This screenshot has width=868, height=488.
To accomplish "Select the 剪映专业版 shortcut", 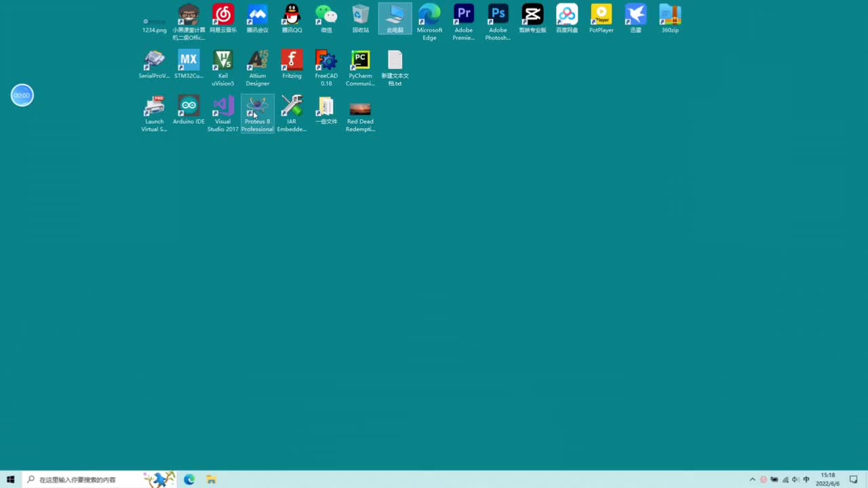I will point(532,18).
